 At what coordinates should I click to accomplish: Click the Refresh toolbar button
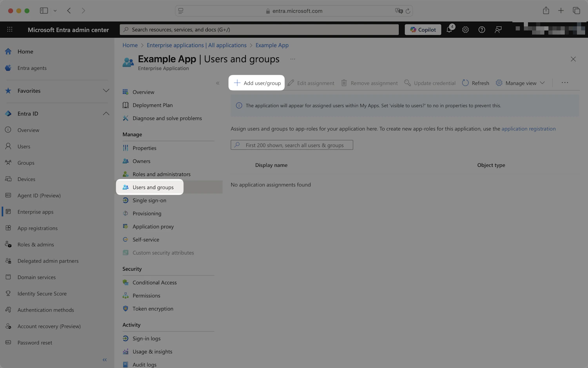tap(475, 83)
